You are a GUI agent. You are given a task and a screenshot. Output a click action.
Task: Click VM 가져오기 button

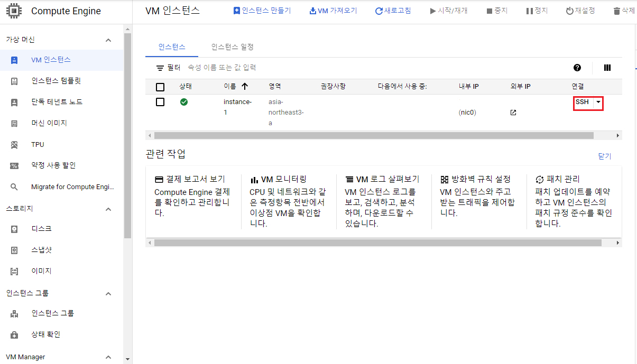(x=333, y=11)
